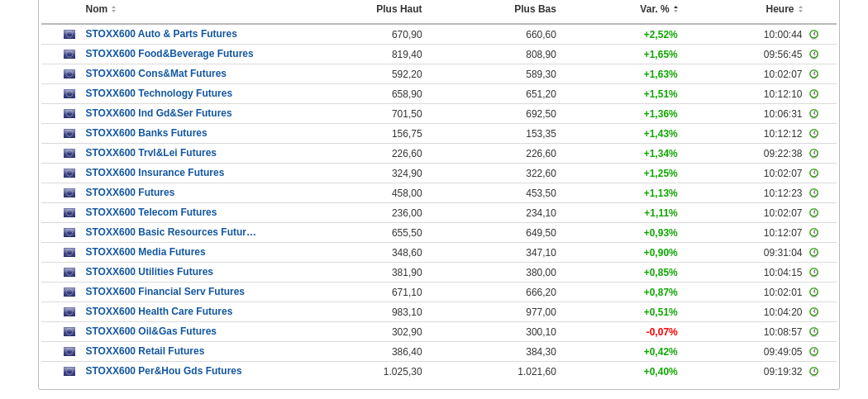Screen dimensions: 868x399
Task: Click the clock icon beside Oil&Gas Futures time
Action: tap(813, 332)
